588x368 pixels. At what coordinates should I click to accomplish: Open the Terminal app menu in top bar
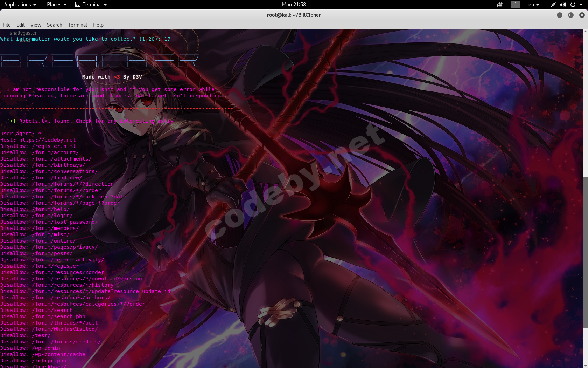coord(91,5)
